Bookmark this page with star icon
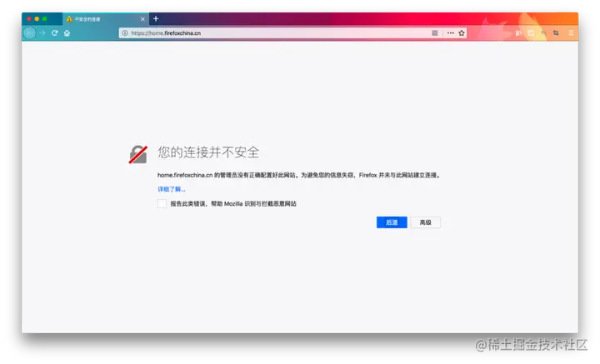600x364 pixels. point(462,33)
